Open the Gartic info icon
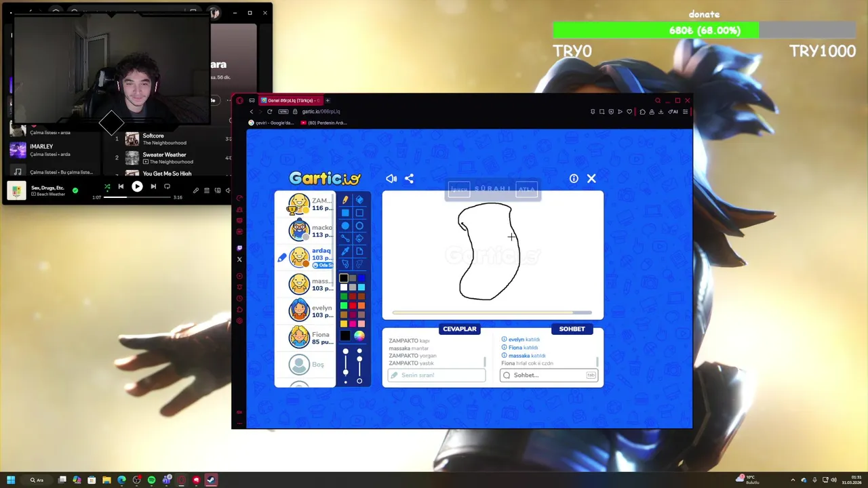This screenshot has width=868, height=488. pyautogui.click(x=574, y=178)
